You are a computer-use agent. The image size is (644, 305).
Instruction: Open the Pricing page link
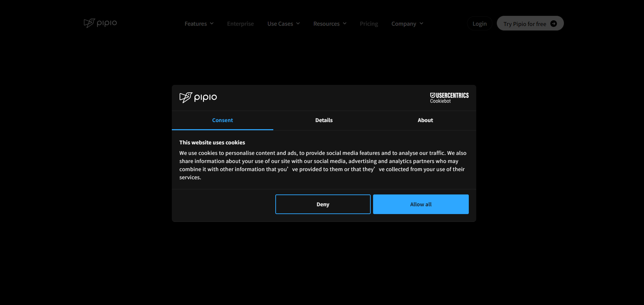(x=369, y=24)
